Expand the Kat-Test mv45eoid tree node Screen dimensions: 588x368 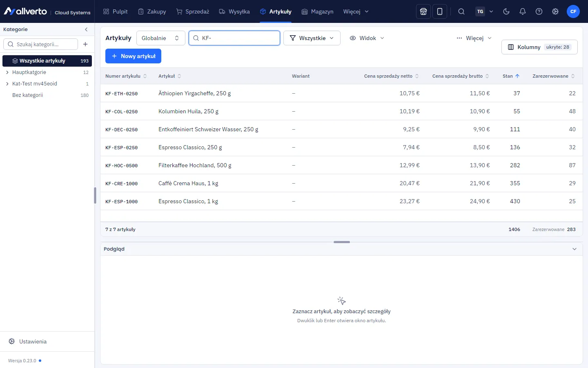pyautogui.click(x=7, y=84)
